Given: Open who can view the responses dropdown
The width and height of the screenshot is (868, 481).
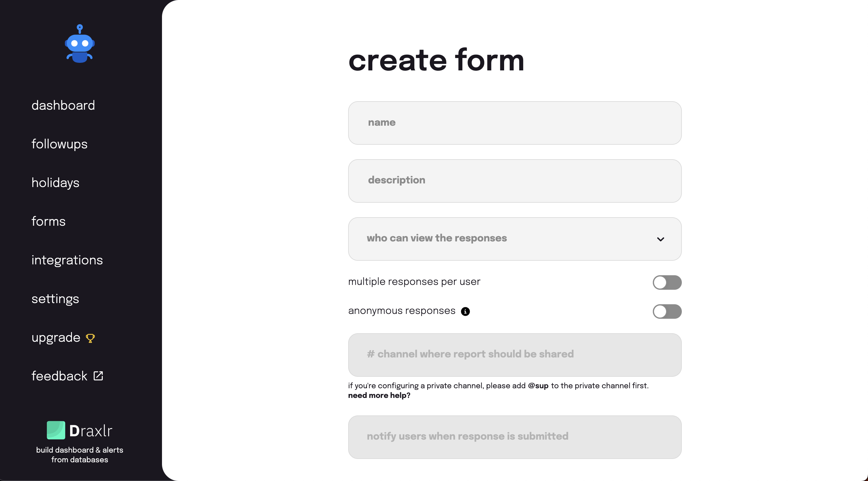Looking at the screenshot, I should pos(514,239).
